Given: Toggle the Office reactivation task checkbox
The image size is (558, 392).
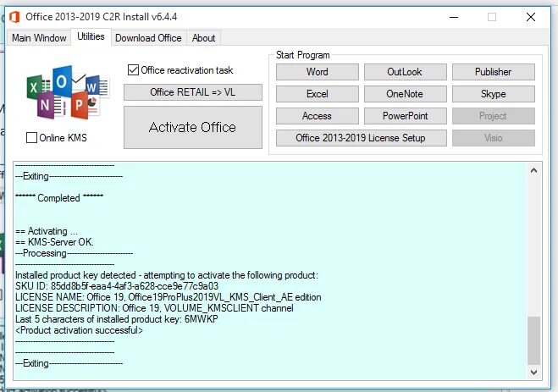Looking at the screenshot, I should [133, 69].
